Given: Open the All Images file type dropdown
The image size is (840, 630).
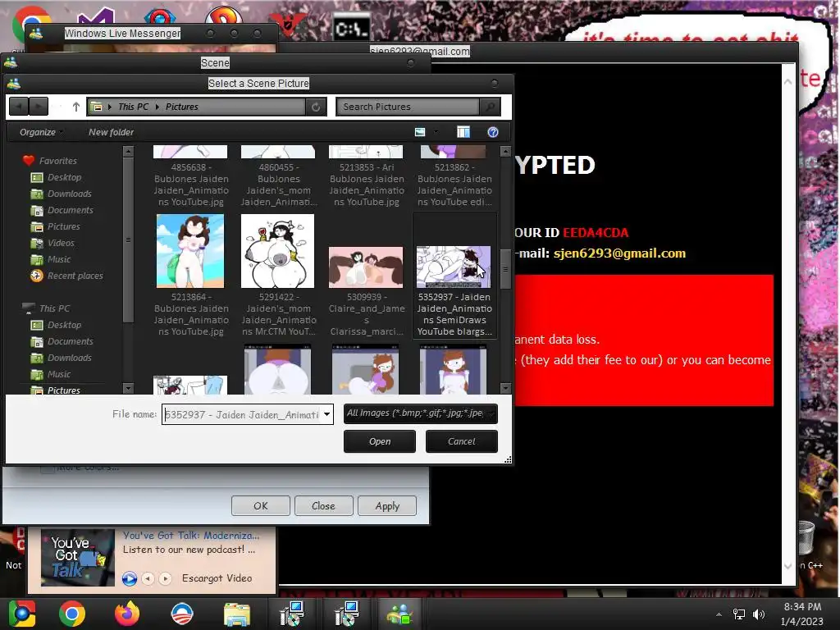Looking at the screenshot, I should [421, 413].
